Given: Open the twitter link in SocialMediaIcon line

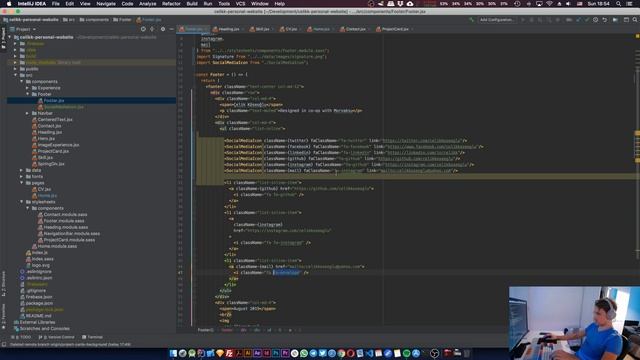Looking at the screenshot, I should click(421, 140).
